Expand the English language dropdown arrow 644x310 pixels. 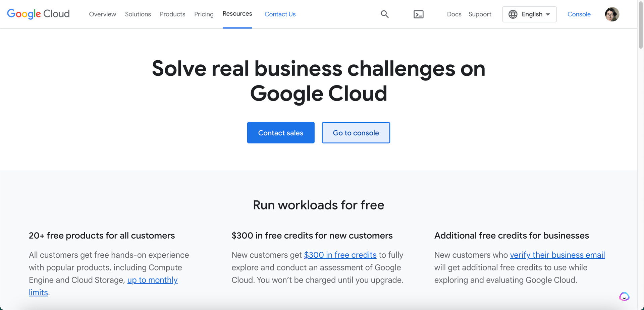[548, 14]
